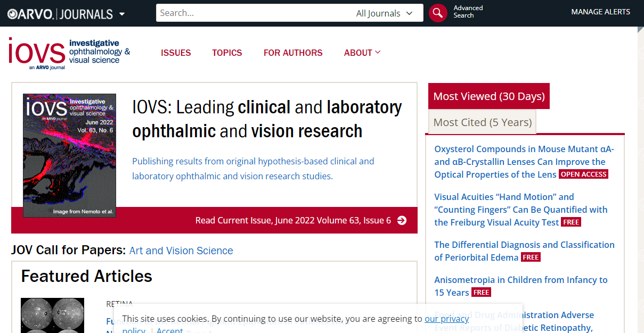Switch to Most Cited (5 Years) tab

tap(482, 122)
